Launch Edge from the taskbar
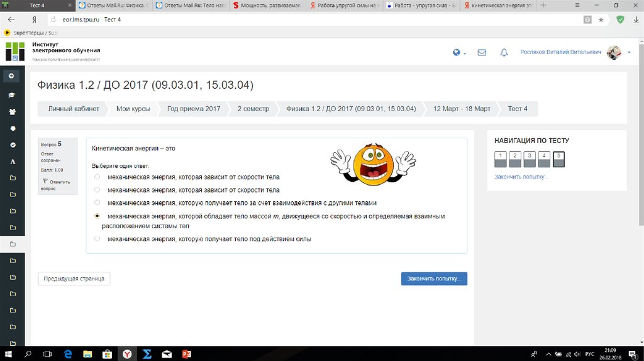This screenshot has height=361, width=644. pyautogui.click(x=68, y=353)
